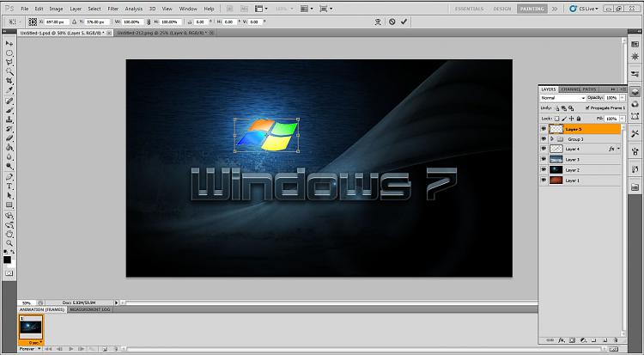Switch to Design workspace

[x=502, y=9]
